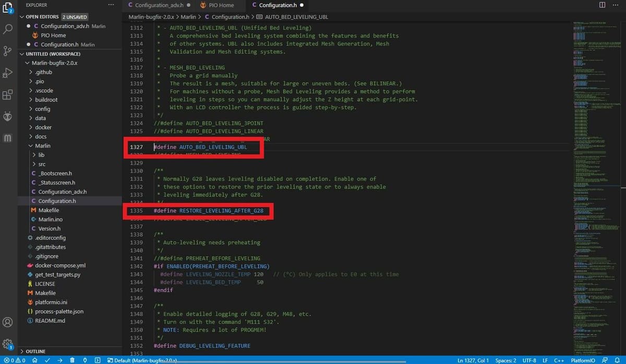This screenshot has width=626, height=364.
Task: Switch to the Configuration_adv.h tab
Action: click(x=159, y=5)
